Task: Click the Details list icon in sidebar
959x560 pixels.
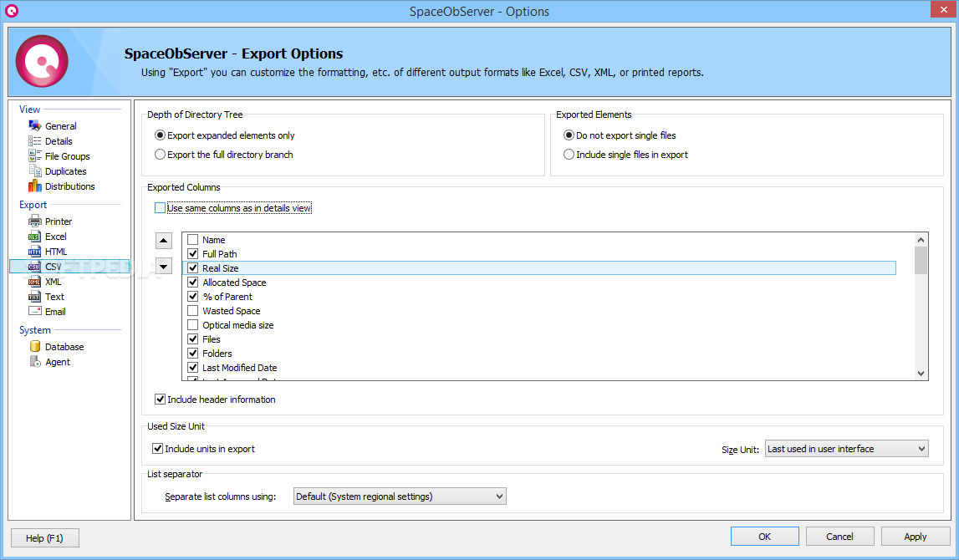Action: coord(35,140)
